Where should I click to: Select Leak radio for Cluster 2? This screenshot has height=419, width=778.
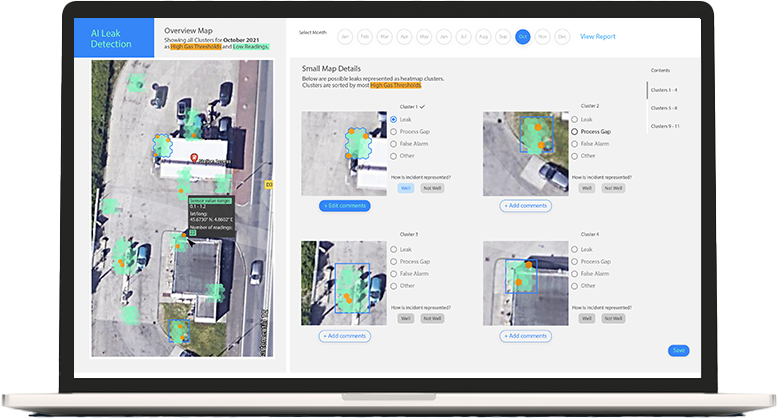tap(575, 120)
